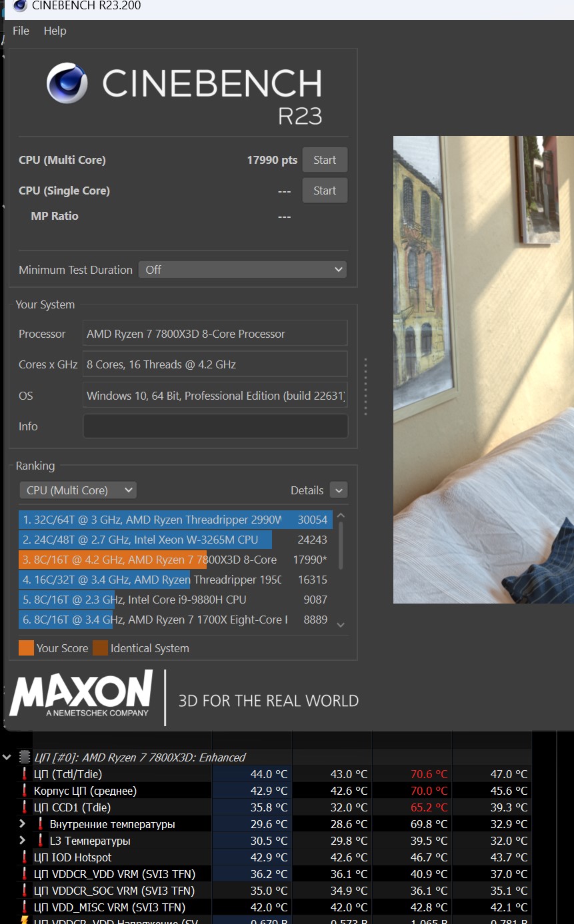This screenshot has height=924, width=574.
Task: Expand the L3 Температуры sensor row
Action: tap(23, 841)
